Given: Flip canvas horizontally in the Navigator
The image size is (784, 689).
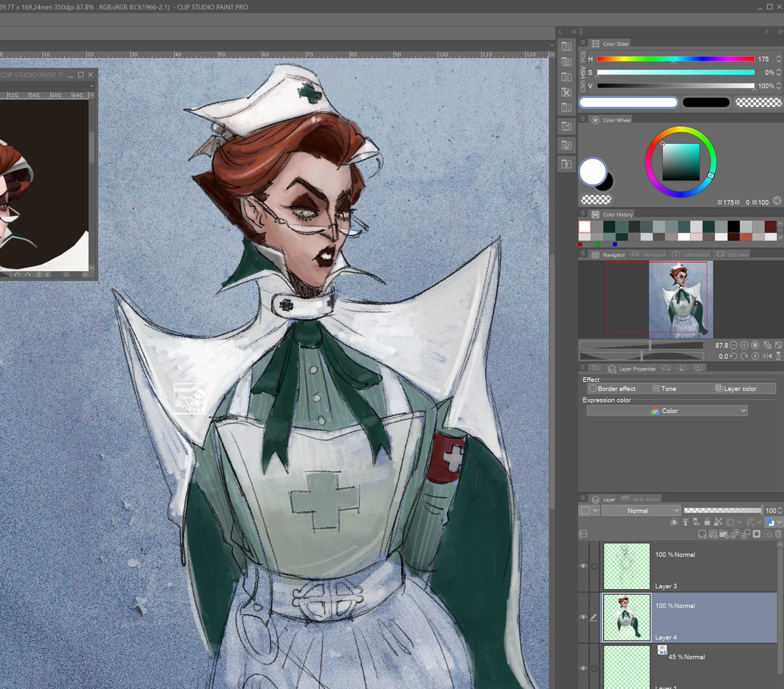Looking at the screenshot, I should pyautogui.click(x=768, y=356).
